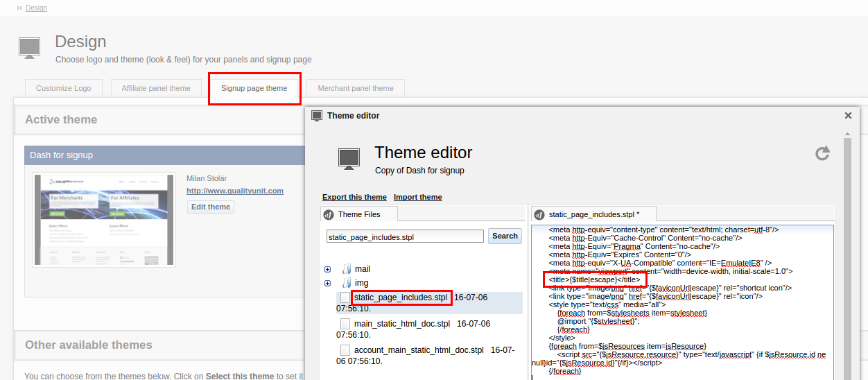Click the Dash for signup theme thumbnail
The image size is (868, 380).
point(104,220)
